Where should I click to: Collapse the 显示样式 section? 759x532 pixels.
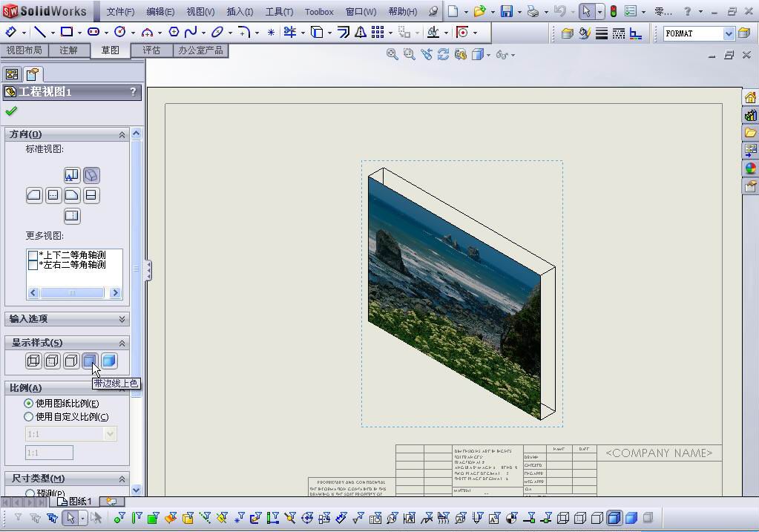point(122,344)
